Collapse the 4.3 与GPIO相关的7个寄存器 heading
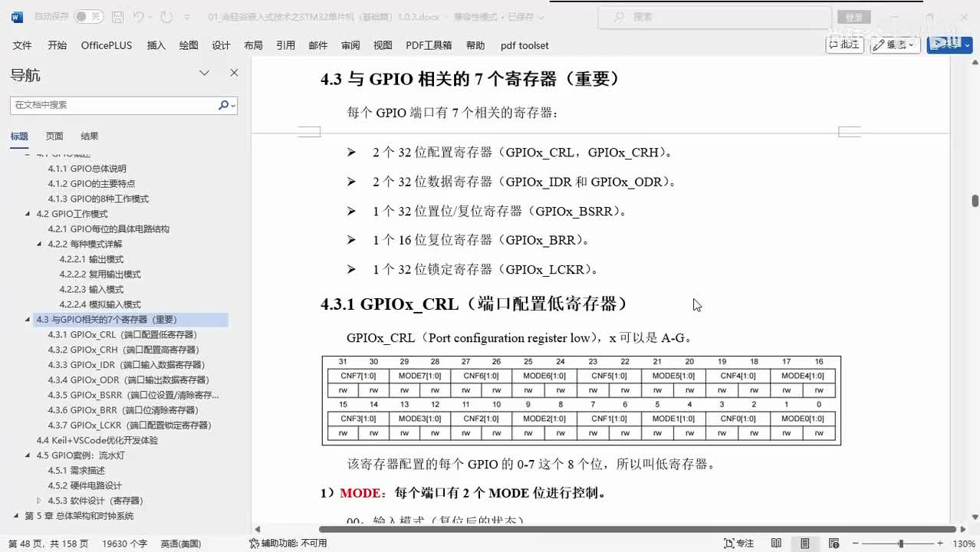This screenshot has width=980, height=552. [x=28, y=320]
